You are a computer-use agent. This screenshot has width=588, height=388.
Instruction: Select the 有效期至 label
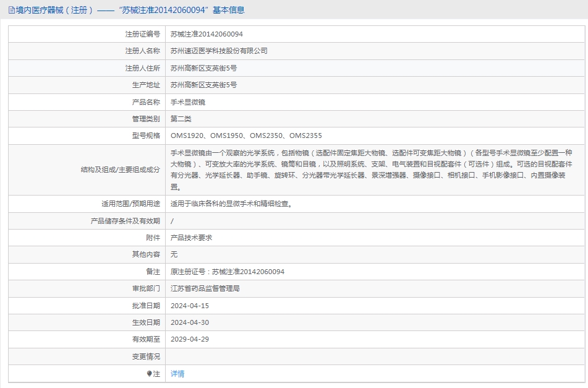click(x=146, y=339)
